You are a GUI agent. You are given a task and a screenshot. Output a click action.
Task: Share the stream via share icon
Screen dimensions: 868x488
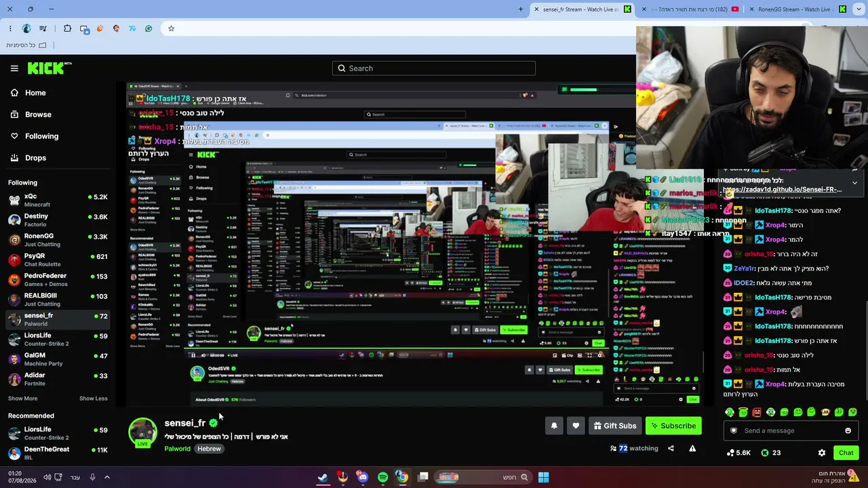(x=671, y=448)
